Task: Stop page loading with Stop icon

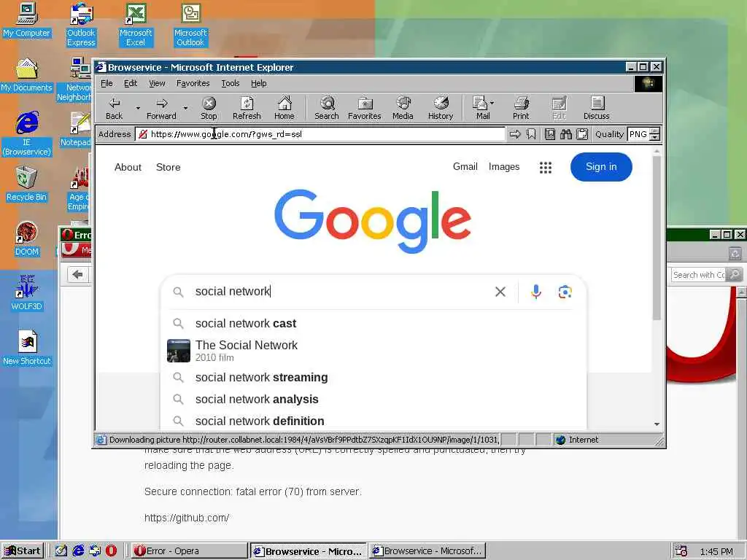Action: pyautogui.click(x=209, y=108)
